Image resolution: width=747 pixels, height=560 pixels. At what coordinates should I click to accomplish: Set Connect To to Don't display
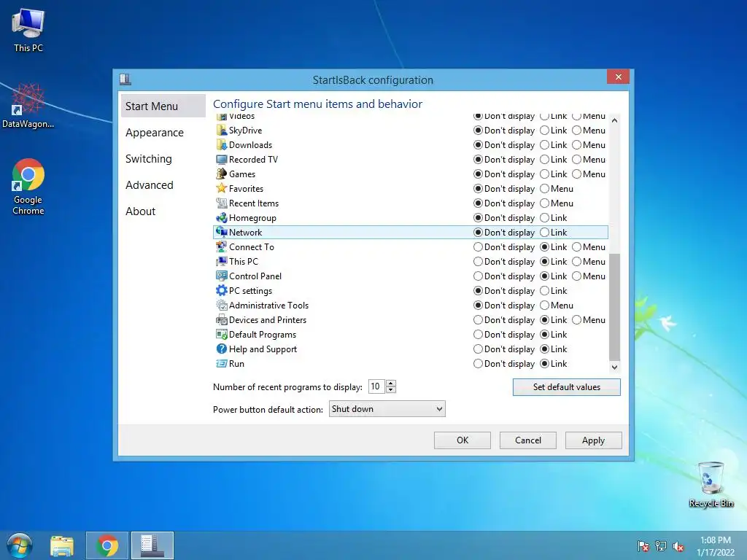478,247
